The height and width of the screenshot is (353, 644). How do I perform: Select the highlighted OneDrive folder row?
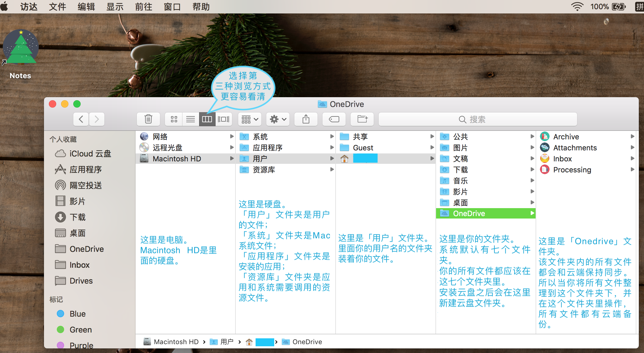pyautogui.click(x=486, y=214)
